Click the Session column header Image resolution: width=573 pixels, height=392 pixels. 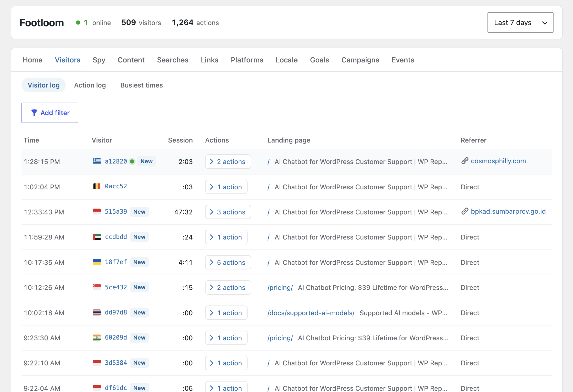tap(180, 140)
